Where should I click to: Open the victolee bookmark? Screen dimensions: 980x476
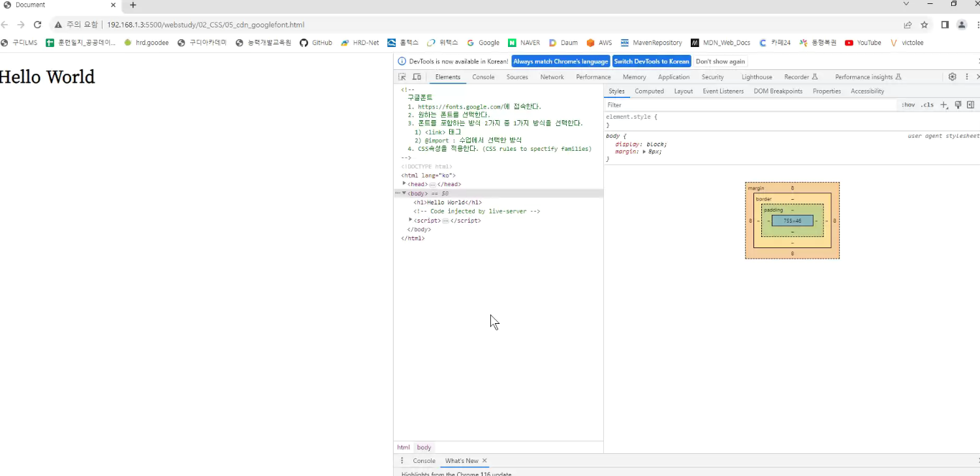pos(907,43)
